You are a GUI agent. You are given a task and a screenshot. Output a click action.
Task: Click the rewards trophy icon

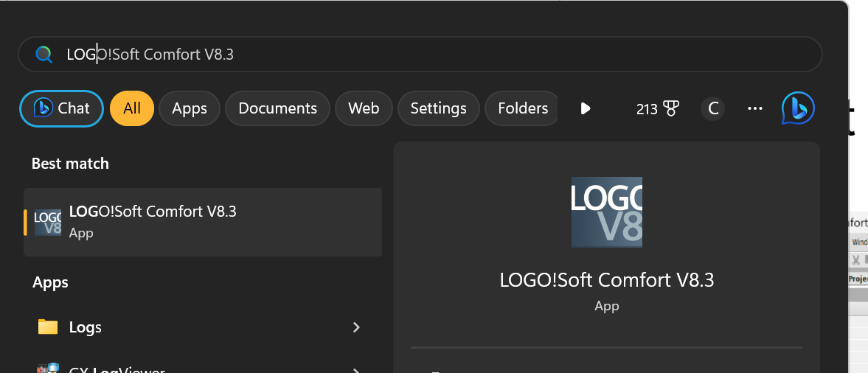pyautogui.click(x=671, y=109)
